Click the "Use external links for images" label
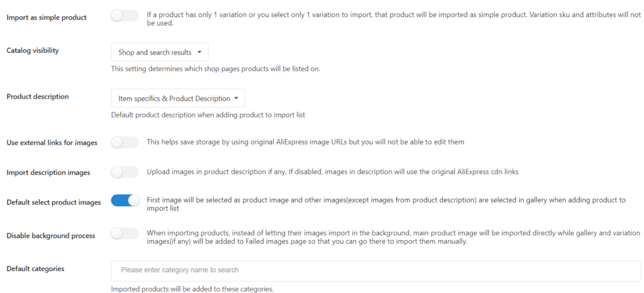This screenshot has height=293, width=644. coord(52,143)
